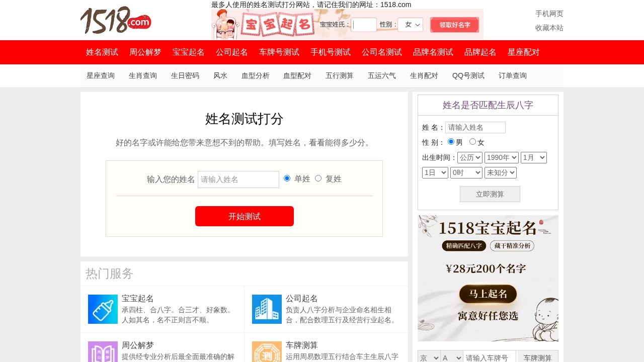The image size is (644, 362).
Task: Click the 开始测试 button
Action: pyautogui.click(x=245, y=216)
